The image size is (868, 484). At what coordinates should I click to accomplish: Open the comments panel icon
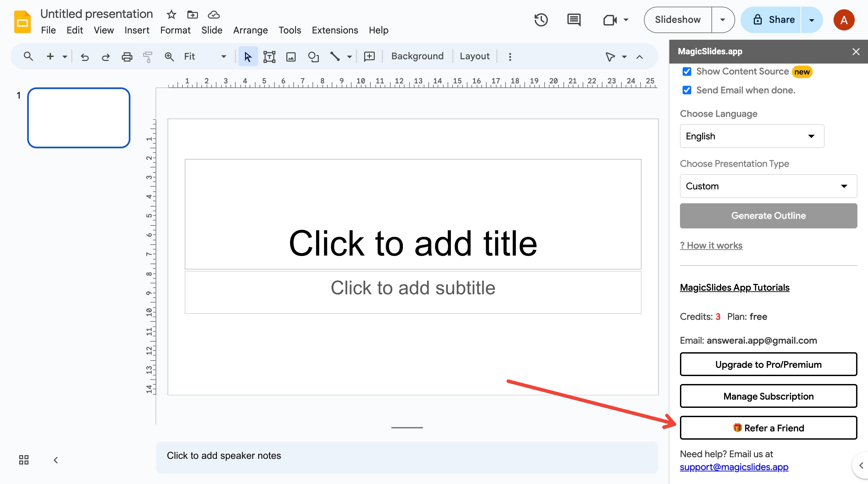[573, 20]
